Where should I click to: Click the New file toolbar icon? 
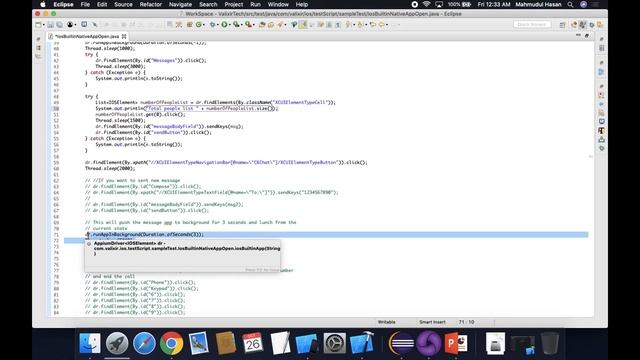click(x=38, y=25)
